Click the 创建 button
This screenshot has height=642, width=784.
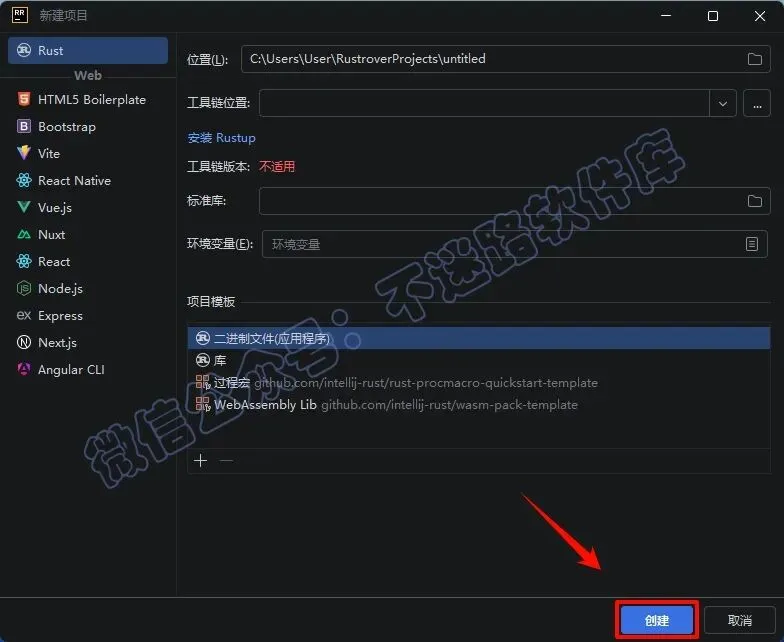[656, 620]
